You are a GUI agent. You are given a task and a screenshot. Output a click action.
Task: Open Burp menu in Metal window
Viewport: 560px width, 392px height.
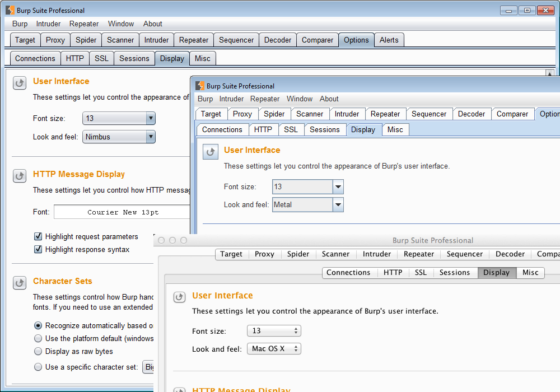(206, 99)
